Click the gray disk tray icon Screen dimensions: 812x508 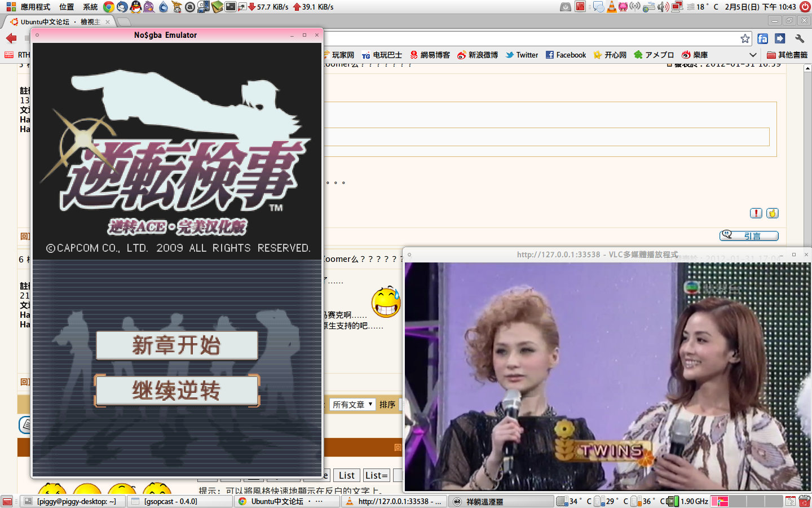tap(566, 7)
